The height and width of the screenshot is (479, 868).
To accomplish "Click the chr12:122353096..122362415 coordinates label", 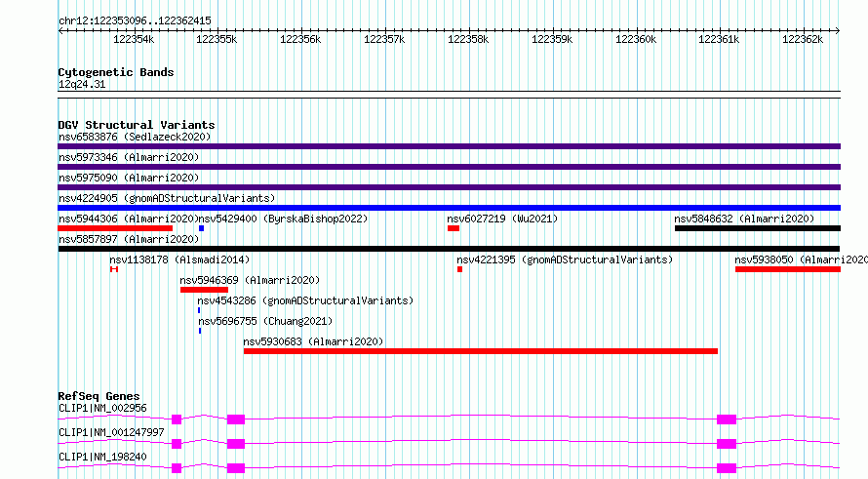I will pos(135,21).
